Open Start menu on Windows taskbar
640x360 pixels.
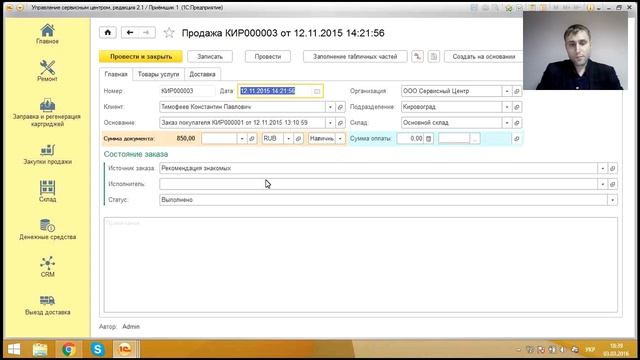pos(14,349)
